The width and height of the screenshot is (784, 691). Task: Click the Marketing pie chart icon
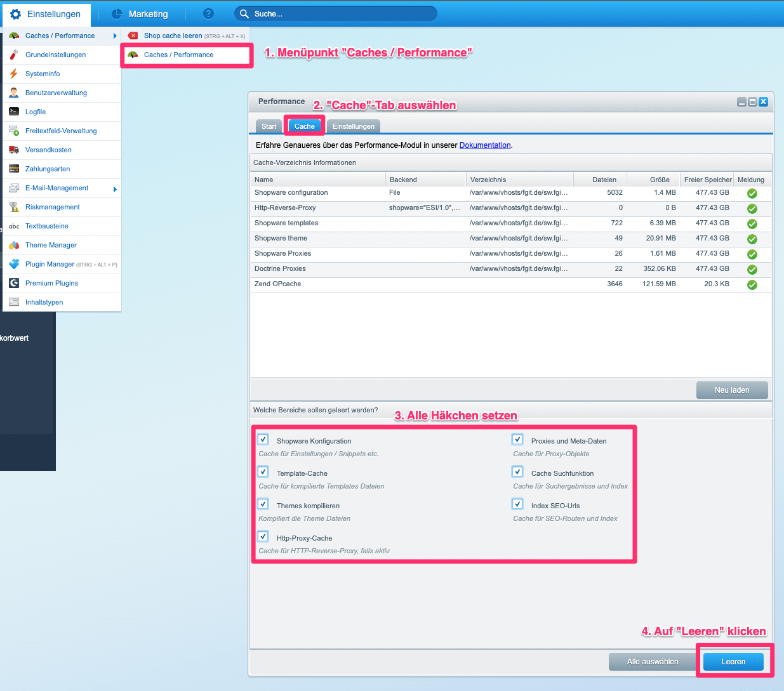pyautogui.click(x=117, y=14)
